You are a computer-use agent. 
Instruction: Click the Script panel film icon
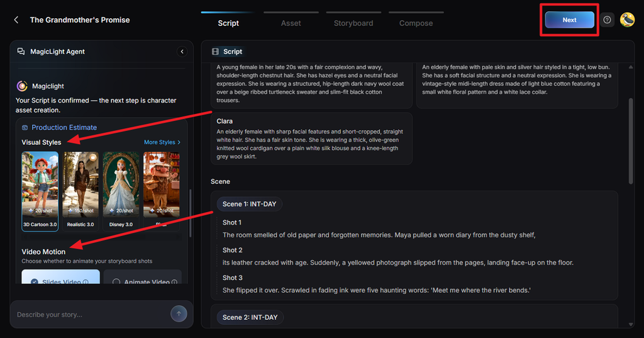pos(215,52)
